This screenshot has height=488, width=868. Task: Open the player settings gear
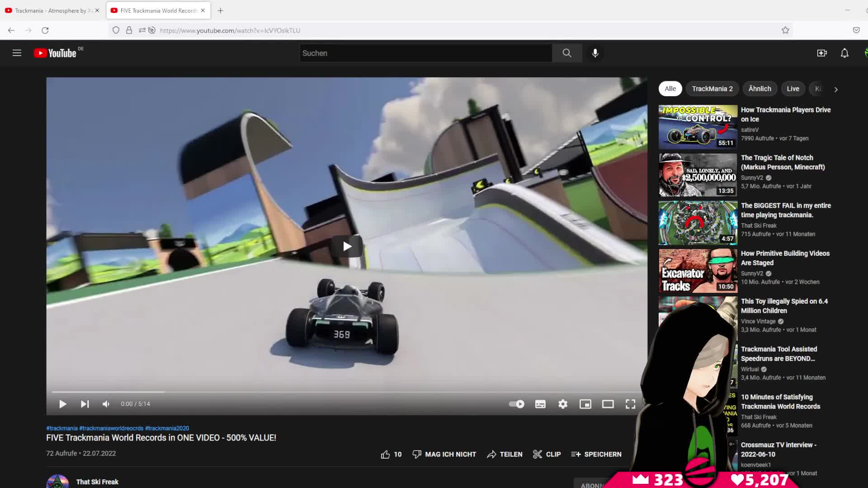(x=563, y=404)
